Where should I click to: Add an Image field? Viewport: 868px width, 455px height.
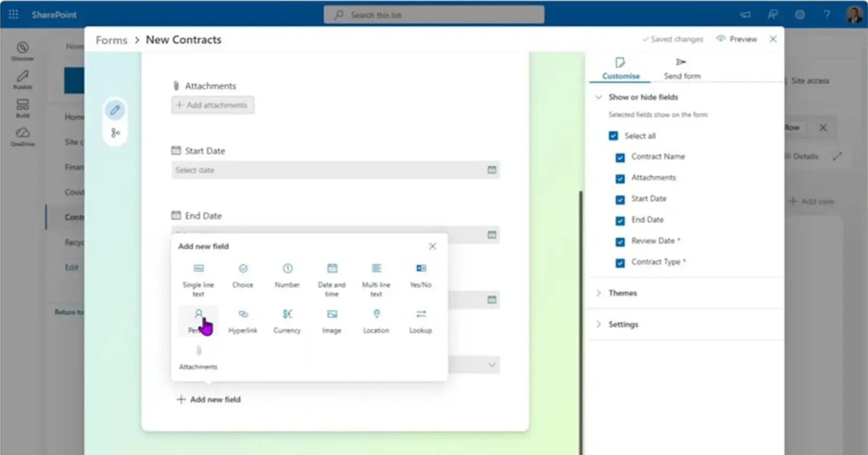coord(332,321)
